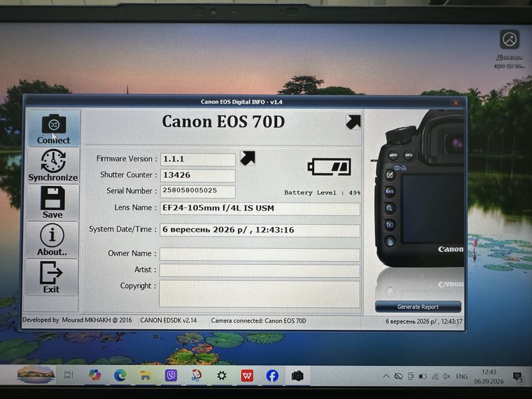The width and height of the screenshot is (532, 399).
Task: Click the camera app taskbar icon
Action: pos(297,376)
